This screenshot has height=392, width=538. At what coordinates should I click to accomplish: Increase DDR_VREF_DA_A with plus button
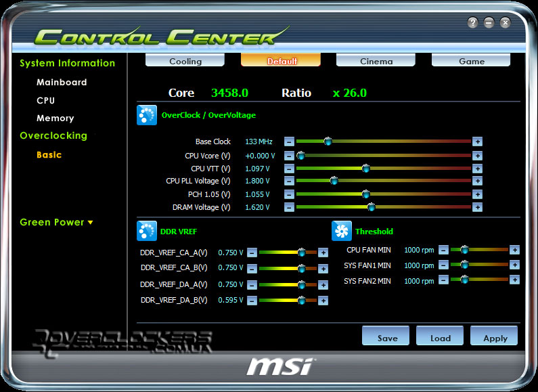click(323, 285)
